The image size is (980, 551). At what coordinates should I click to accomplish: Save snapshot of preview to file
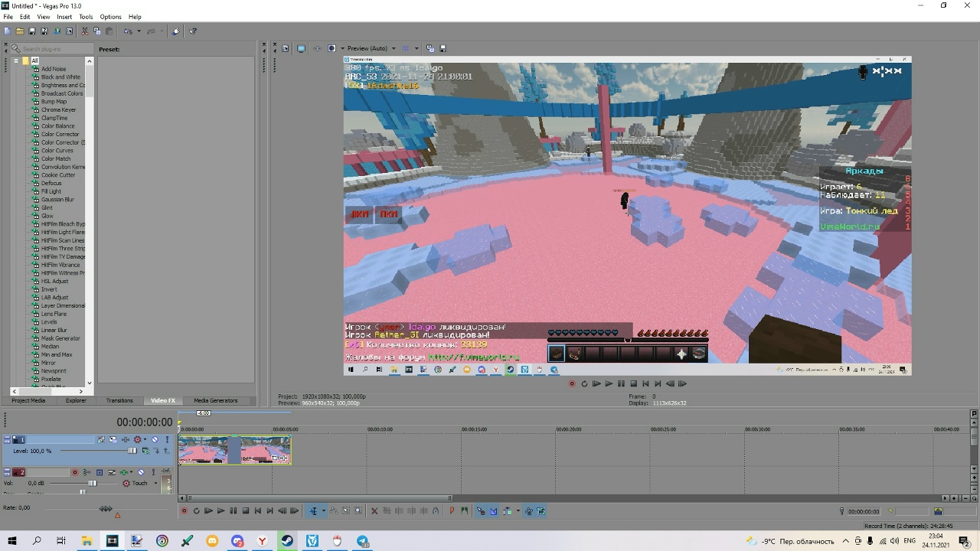(443, 48)
